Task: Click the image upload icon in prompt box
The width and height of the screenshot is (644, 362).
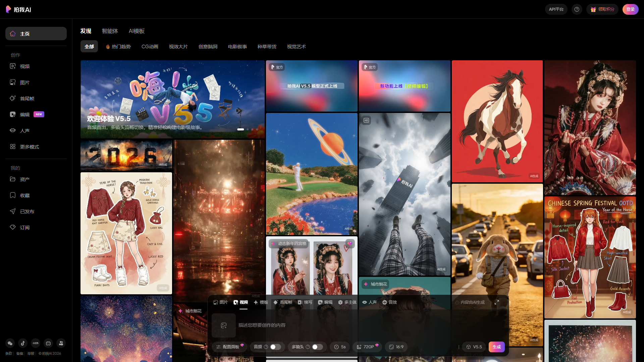Action: (224, 325)
